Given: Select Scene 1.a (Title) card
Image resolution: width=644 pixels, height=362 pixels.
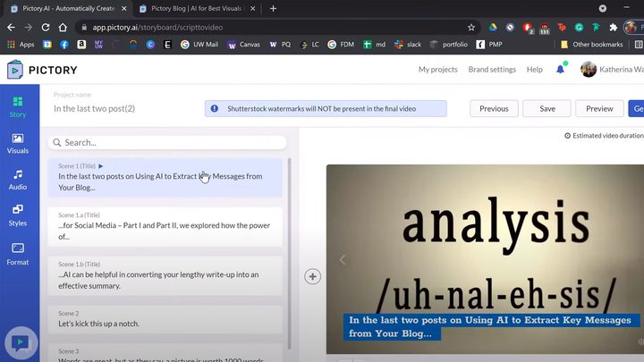Looking at the screenshot, I should (x=165, y=226).
